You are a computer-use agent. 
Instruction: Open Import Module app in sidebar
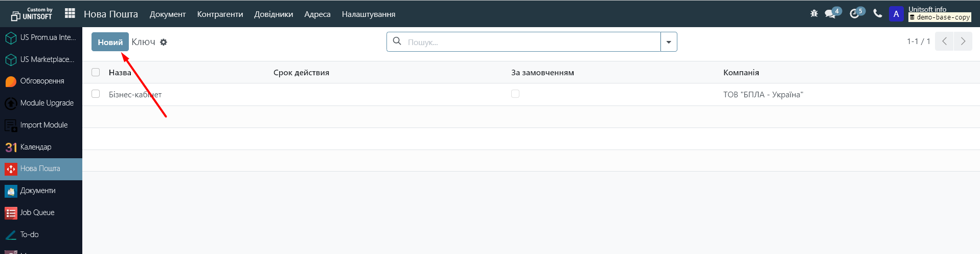pyautogui.click(x=41, y=125)
